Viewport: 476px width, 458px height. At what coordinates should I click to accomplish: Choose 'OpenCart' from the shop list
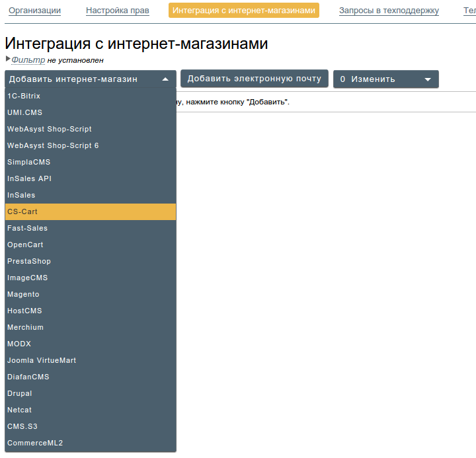(25, 245)
